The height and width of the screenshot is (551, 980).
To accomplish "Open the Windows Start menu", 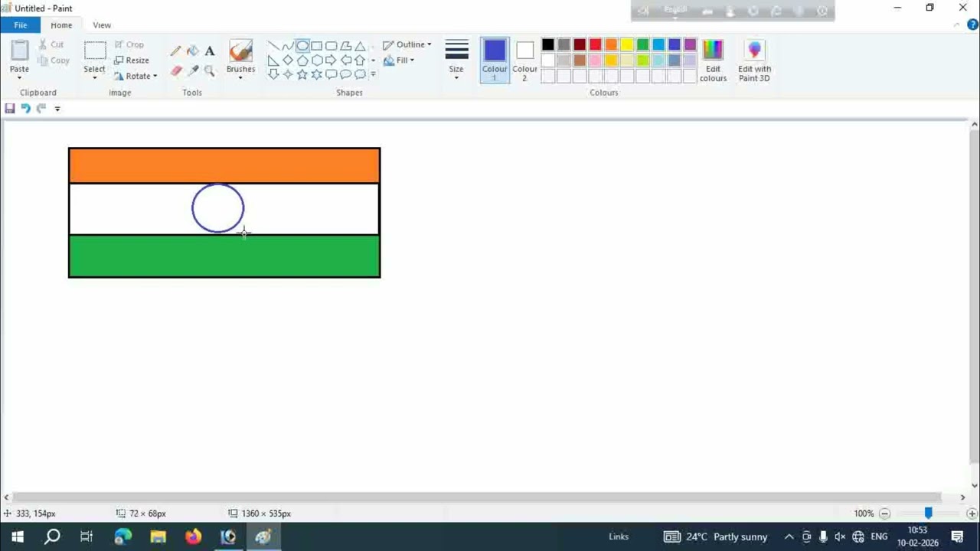I will (17, 536).
